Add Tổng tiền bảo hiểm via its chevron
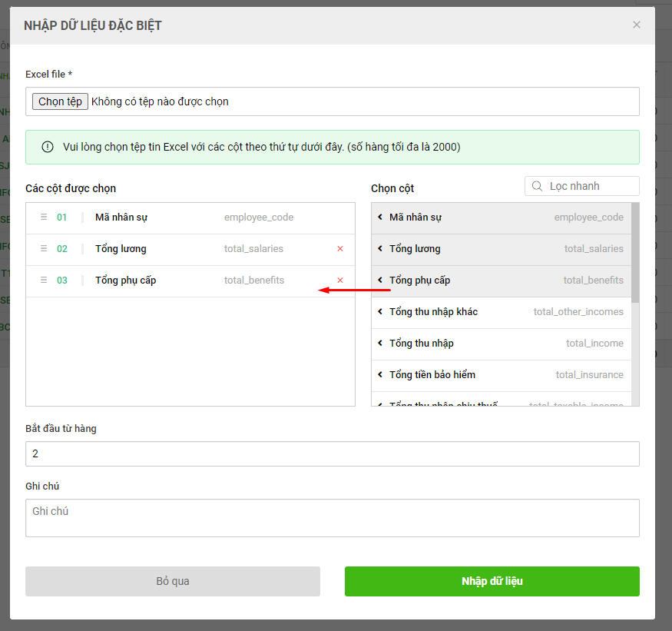This screenshot has width=672, height=631. (x=379, y=374)
